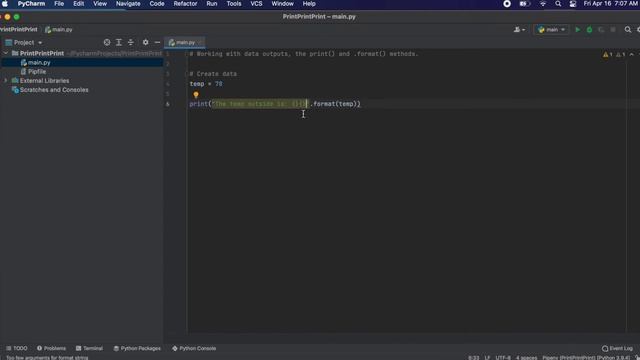
Task: Click the stop process square icon
Action: [613, 30]
